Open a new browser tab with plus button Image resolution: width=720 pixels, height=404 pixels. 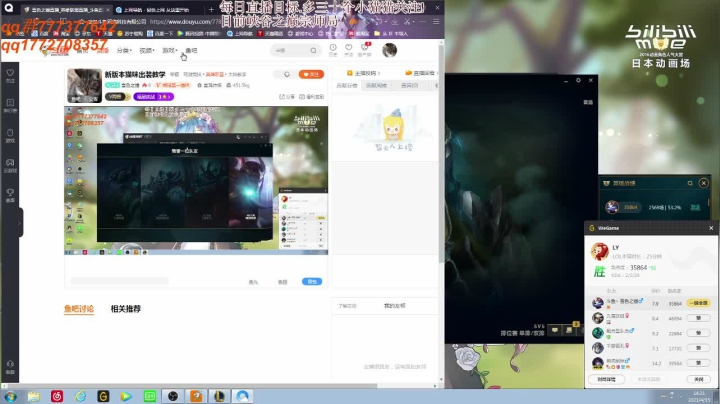pyautogui.click(x=211, y=9)
